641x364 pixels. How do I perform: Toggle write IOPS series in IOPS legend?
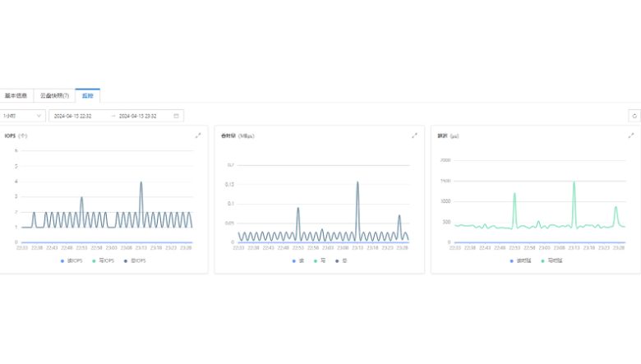click(x=104, y=260)
